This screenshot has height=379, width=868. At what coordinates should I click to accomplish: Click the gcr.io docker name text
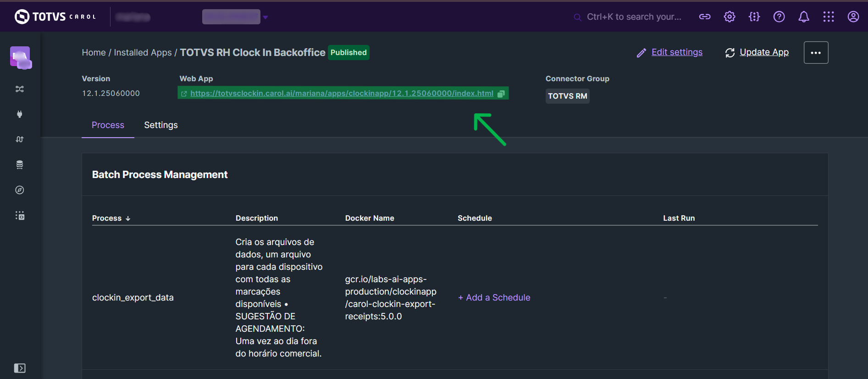coord(391,298)
